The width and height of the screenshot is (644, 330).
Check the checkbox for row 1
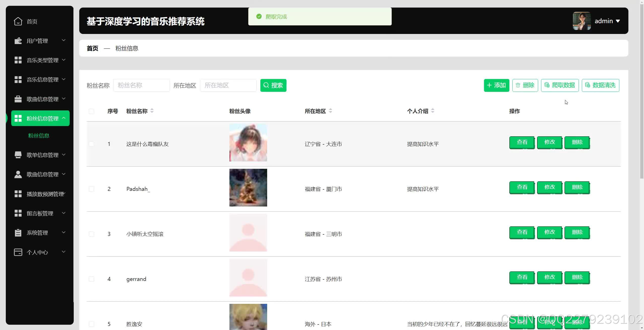pyautogui.click(x=91, y=144)
